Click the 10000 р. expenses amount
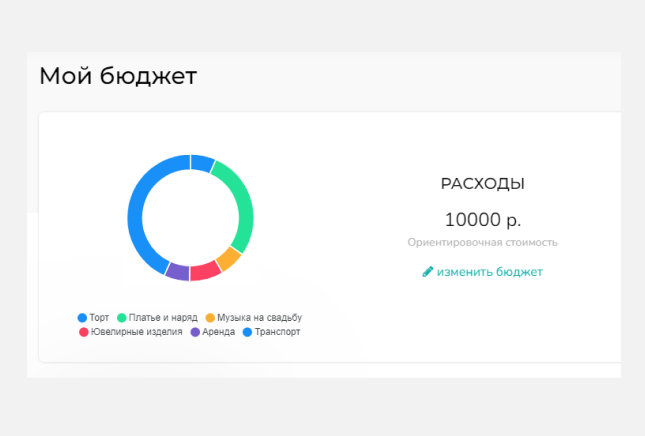Screen dimensions: 645x436 (482, 220)
